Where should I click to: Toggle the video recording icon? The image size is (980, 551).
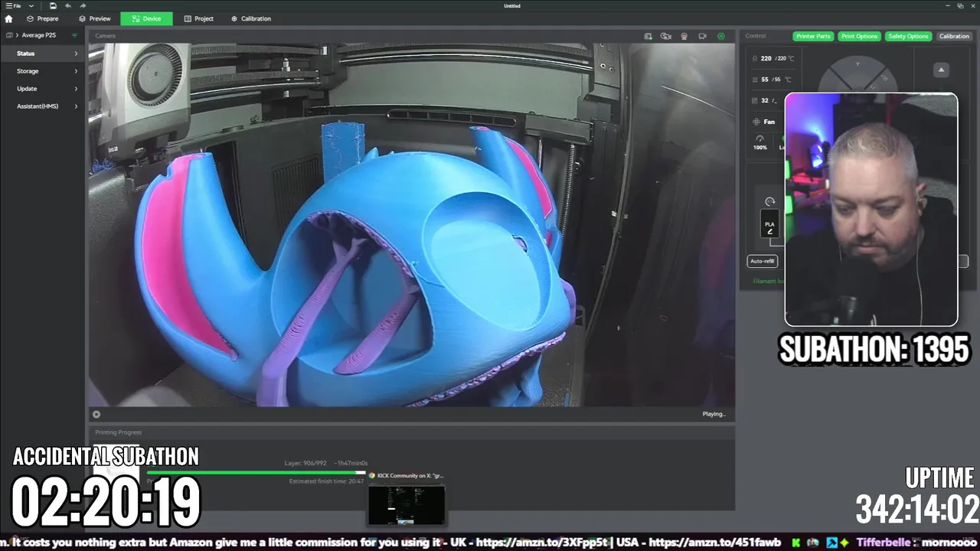click(x=684, y=36)
